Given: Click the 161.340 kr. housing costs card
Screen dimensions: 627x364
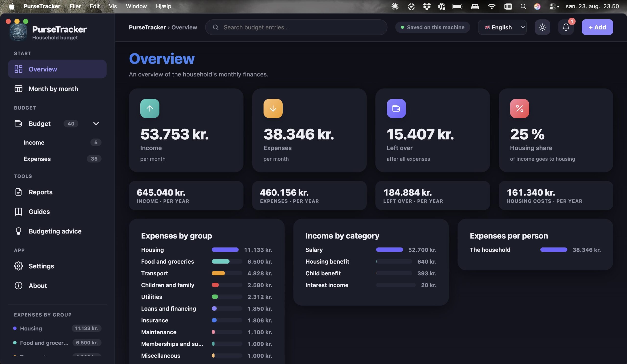Looking at the screenshot, I should click(x=556, y=195).
